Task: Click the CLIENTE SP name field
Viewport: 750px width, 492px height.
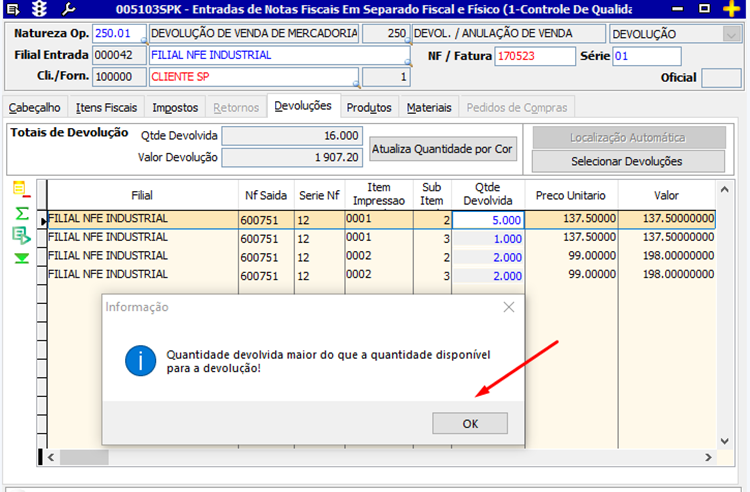Action: (x=254, y=77)
